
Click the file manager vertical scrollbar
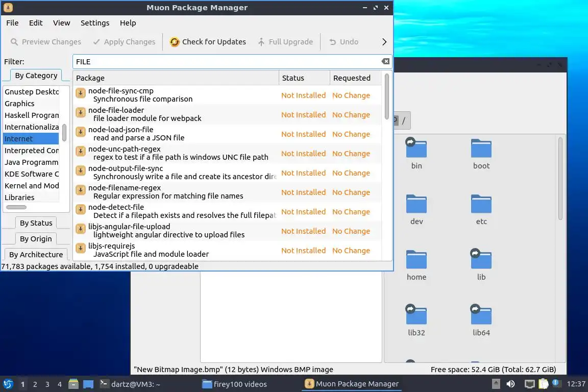(560, 179)
